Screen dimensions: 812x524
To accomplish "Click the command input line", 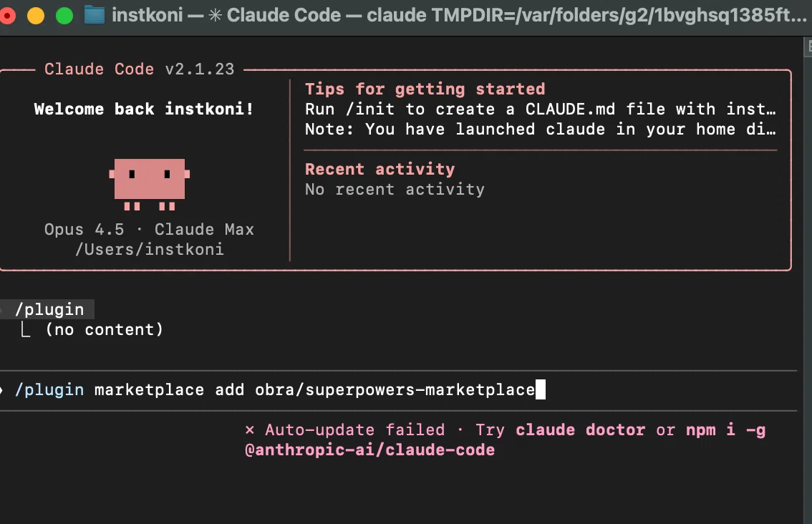I will point(398,390).
